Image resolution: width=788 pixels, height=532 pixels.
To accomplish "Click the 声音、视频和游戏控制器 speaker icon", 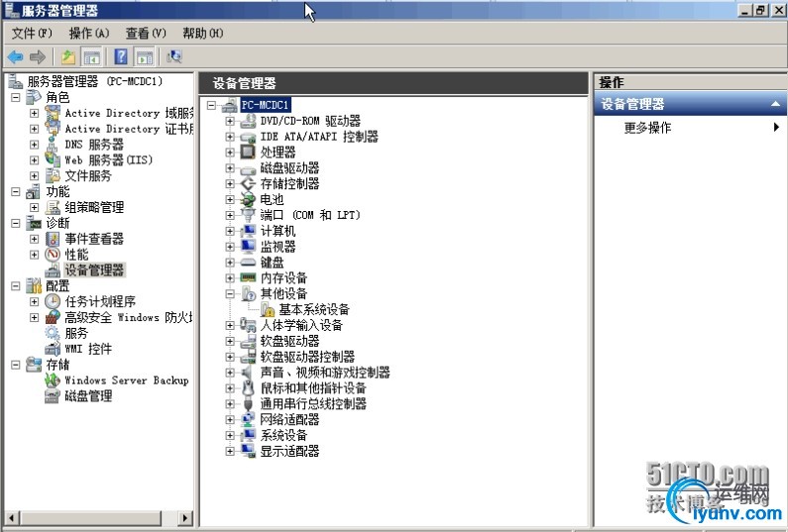I will 248,372.
